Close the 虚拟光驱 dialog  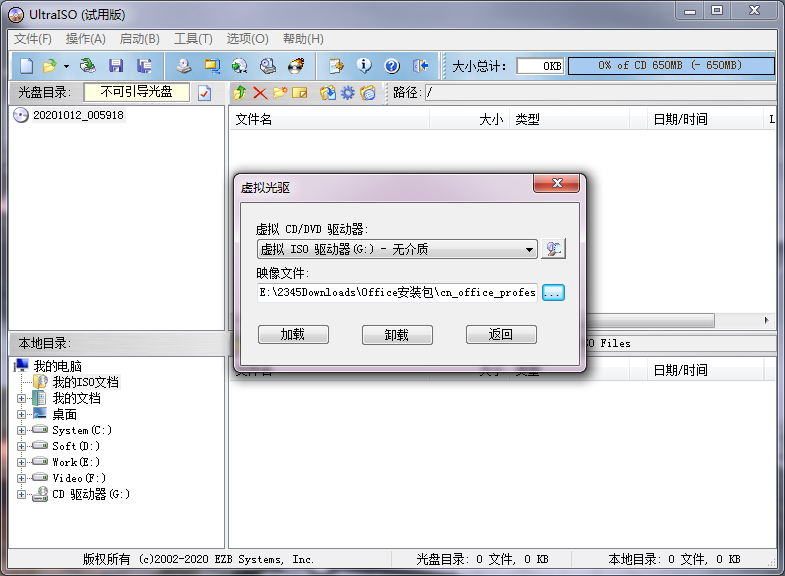[557, 183]
